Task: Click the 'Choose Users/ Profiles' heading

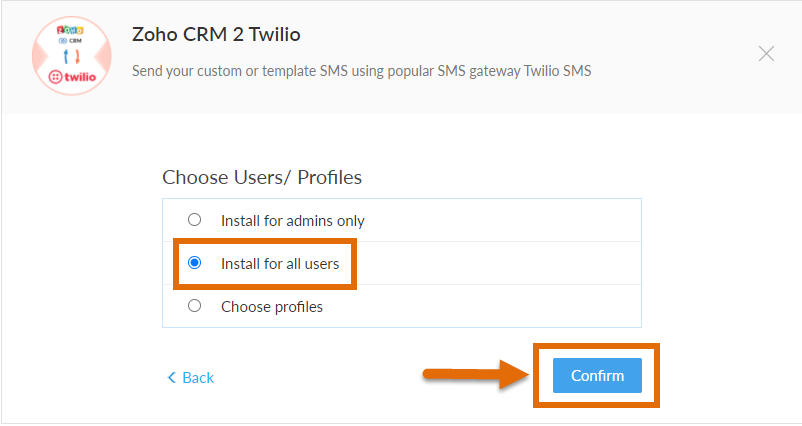Action: (x=262, y=177)
